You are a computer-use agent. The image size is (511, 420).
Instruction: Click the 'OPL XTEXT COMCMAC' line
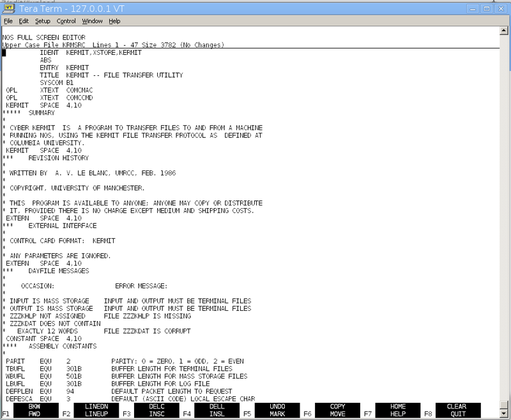(49, 90)
